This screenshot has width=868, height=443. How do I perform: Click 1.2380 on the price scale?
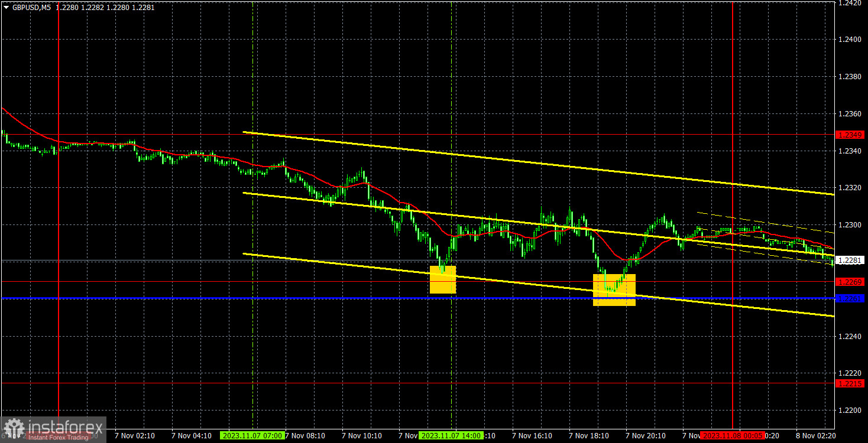850,76
